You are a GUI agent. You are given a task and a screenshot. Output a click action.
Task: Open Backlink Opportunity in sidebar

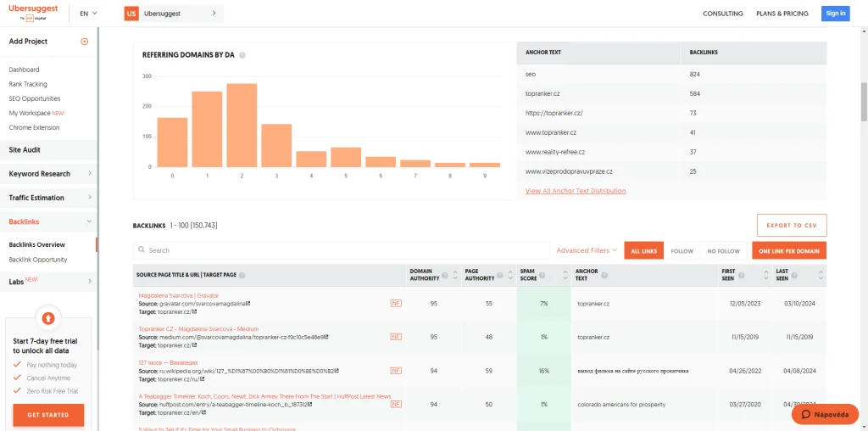click(38, 260)
